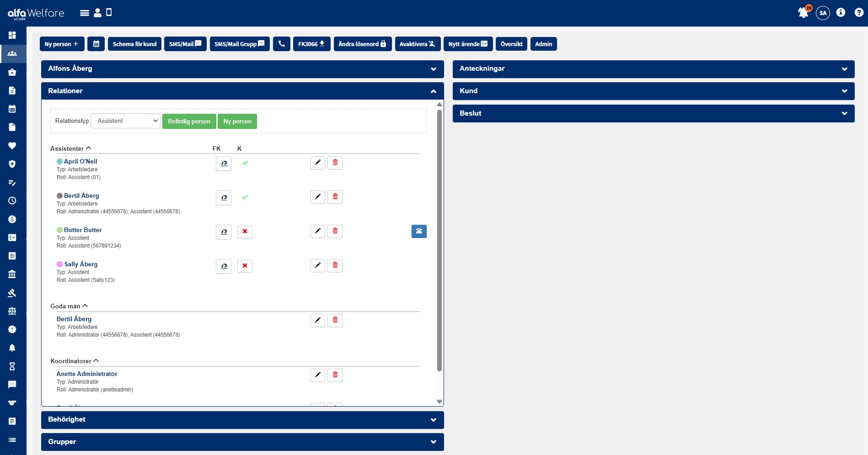Toggle the green K checkmark for April O'Neil
Screen dimensions: 868x455
point(245,163)
